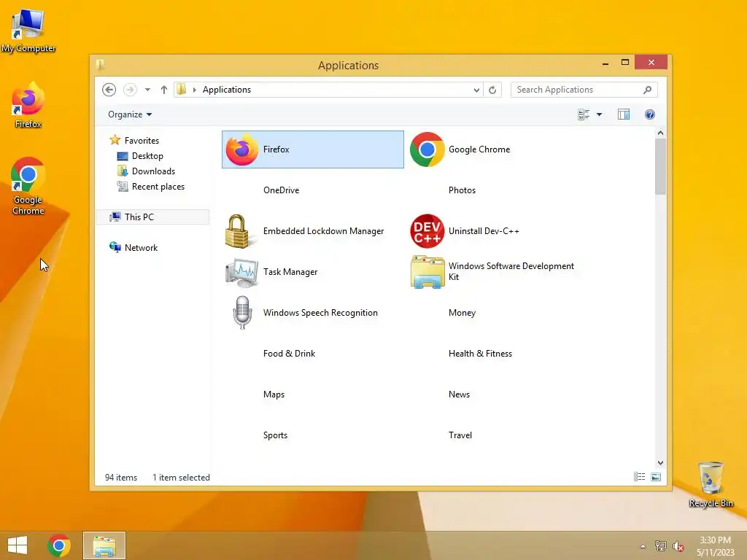Select Windows Speech Recognition microphone icon
Screen dimensions: 747x560
tap(242, 312)
